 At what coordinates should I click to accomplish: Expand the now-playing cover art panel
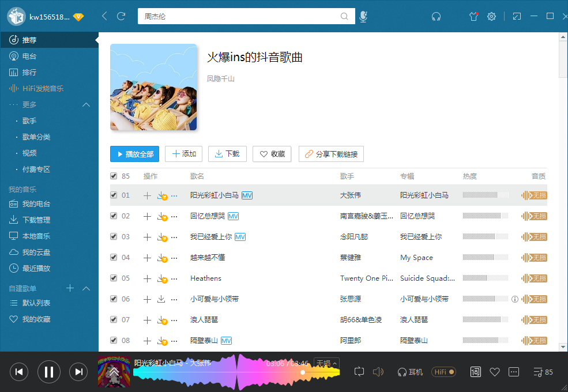click(114, 372)
